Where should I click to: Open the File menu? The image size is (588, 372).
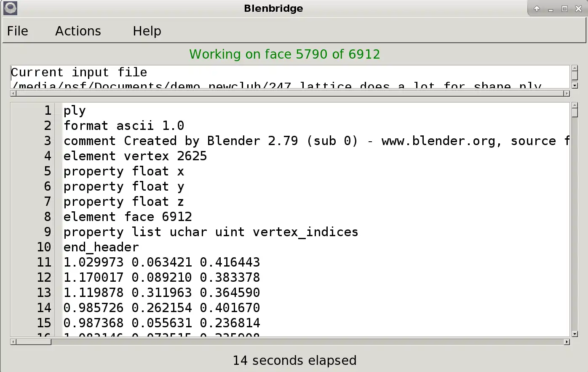(18, 31)
